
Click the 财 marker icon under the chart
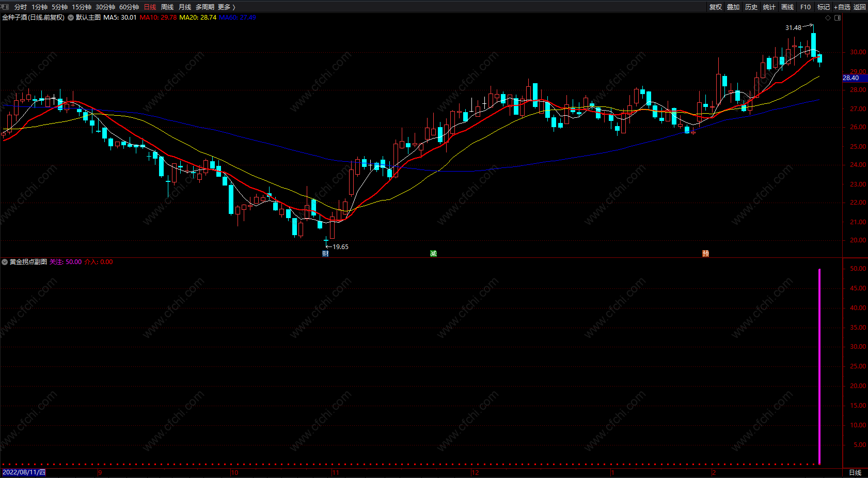point(325,253)
